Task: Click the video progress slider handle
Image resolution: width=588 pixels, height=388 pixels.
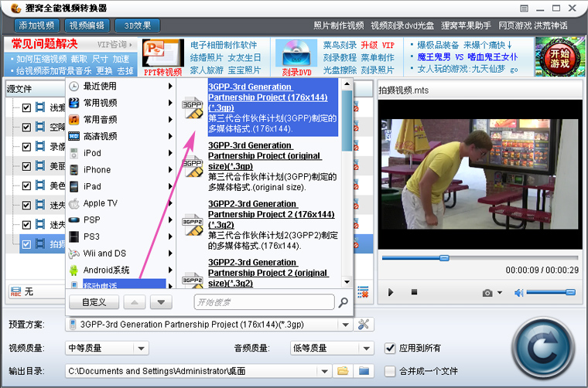Action: [x=444, y=258]
